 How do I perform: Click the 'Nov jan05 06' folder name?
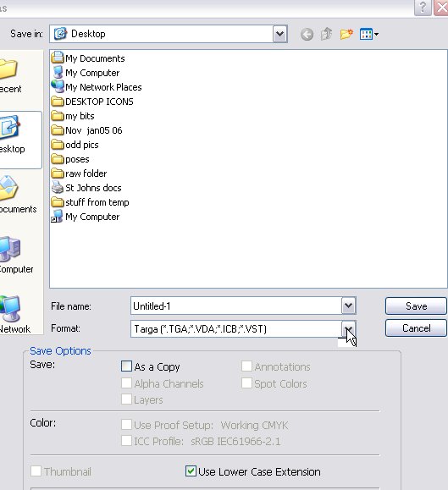click(x=94, y=130)
